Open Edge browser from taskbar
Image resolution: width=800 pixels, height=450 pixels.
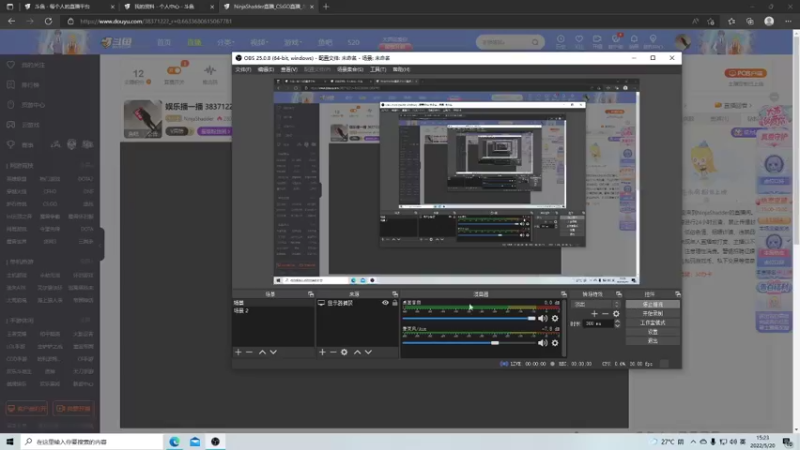pos(174,442)
